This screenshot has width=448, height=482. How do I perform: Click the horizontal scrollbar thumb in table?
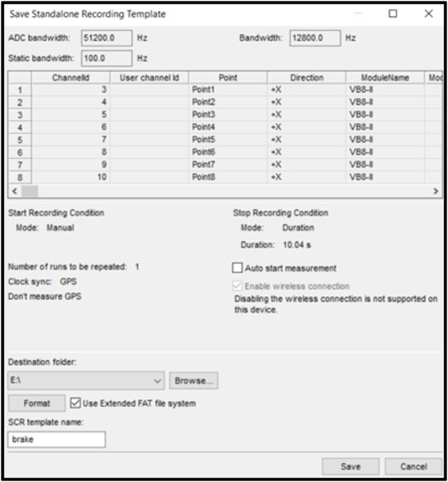pos(30,191)
